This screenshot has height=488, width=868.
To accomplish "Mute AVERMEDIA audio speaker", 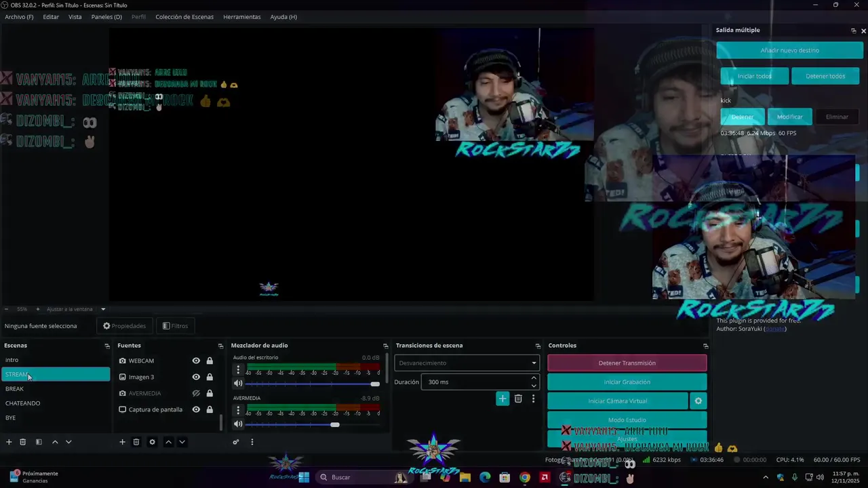I will [x=238, y=424].
